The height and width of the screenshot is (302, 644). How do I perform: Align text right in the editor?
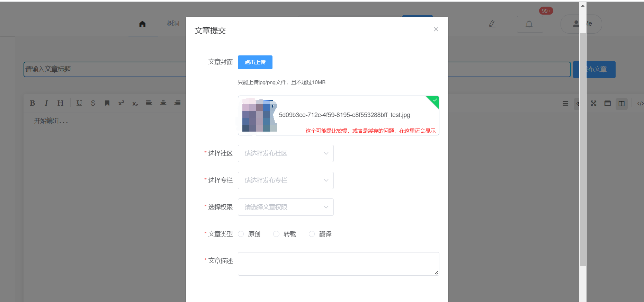tap(177, 103)
